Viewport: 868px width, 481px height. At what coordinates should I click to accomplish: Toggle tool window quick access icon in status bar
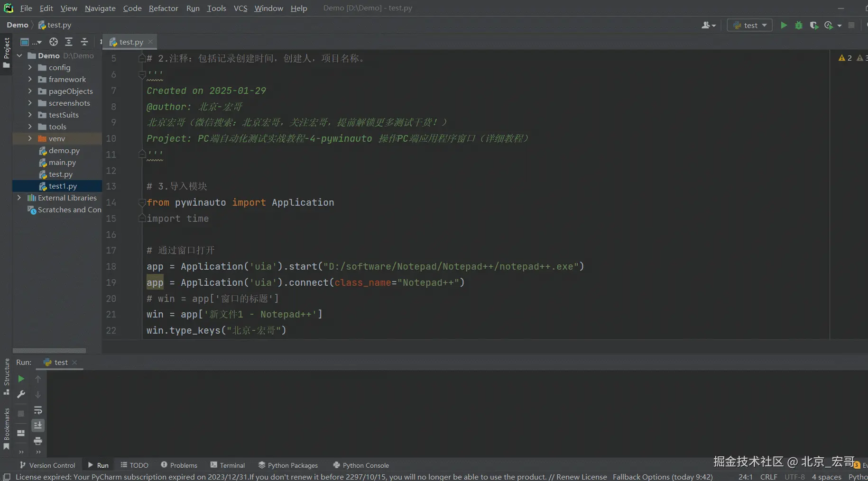coord(7,477)
